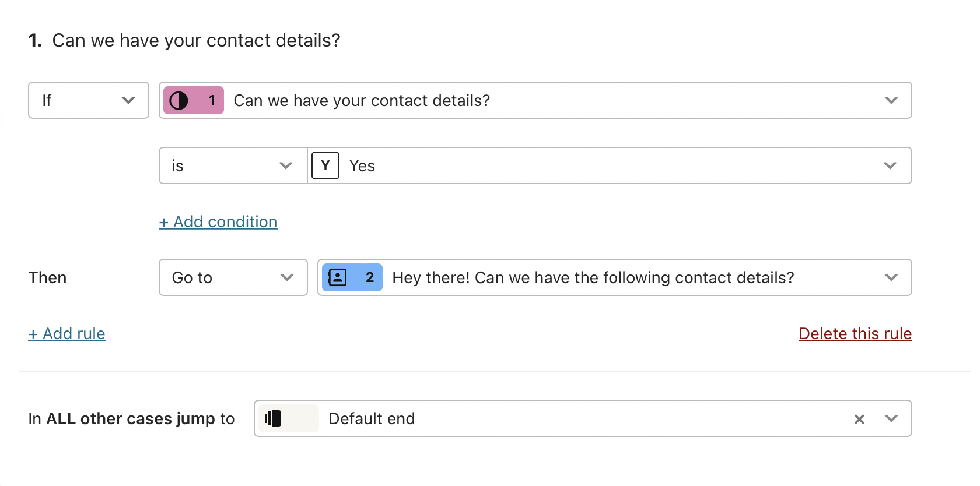Click the question title "Can we have your contact details?"
Image resolution: width=980 pixels, height=486 pixels.
[196, 40]
